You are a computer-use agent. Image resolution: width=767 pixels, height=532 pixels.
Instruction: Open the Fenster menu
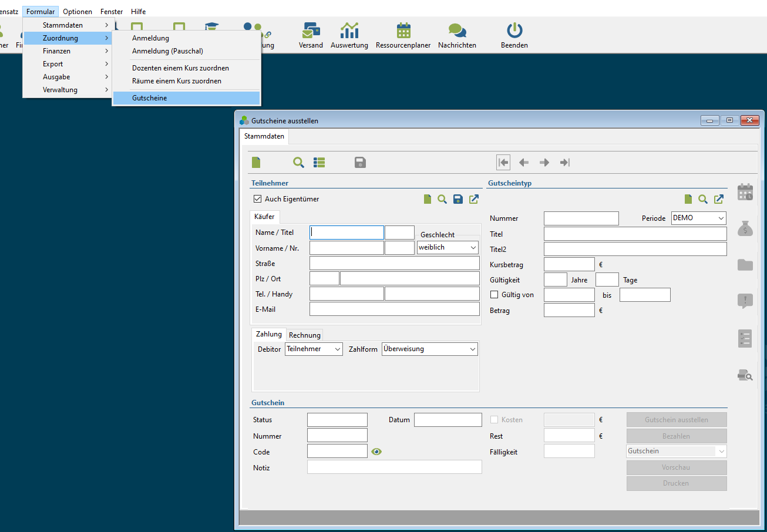[x=112, y=12]
